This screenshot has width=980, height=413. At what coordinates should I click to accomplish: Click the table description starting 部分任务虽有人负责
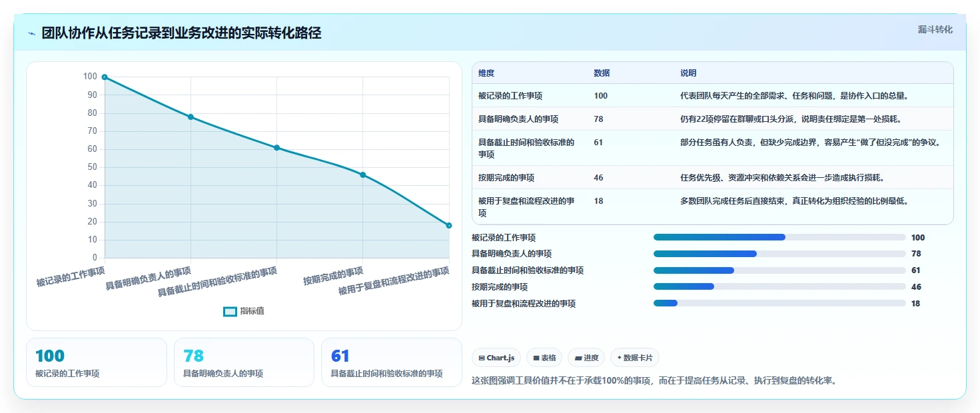pyautogui.click(x=809, y=143)
